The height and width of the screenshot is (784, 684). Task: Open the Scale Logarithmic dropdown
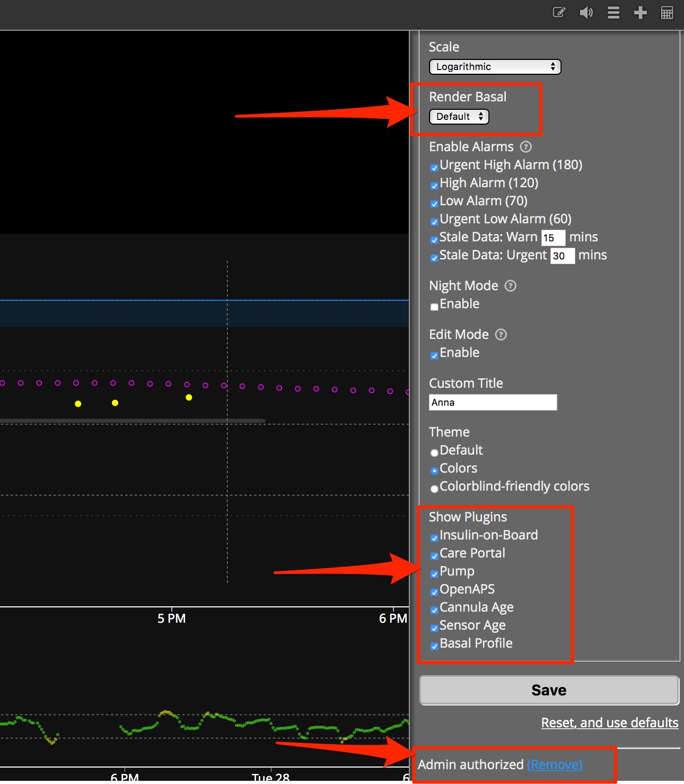[495, 67]
